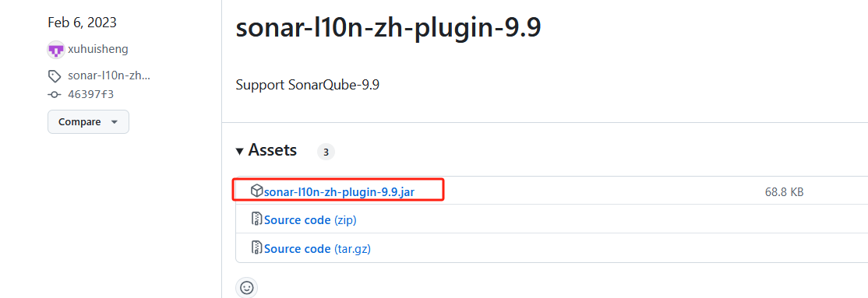Click the Assets count badge showing 3
Viewport: 868px width, 298px height.
coord(326,153)
